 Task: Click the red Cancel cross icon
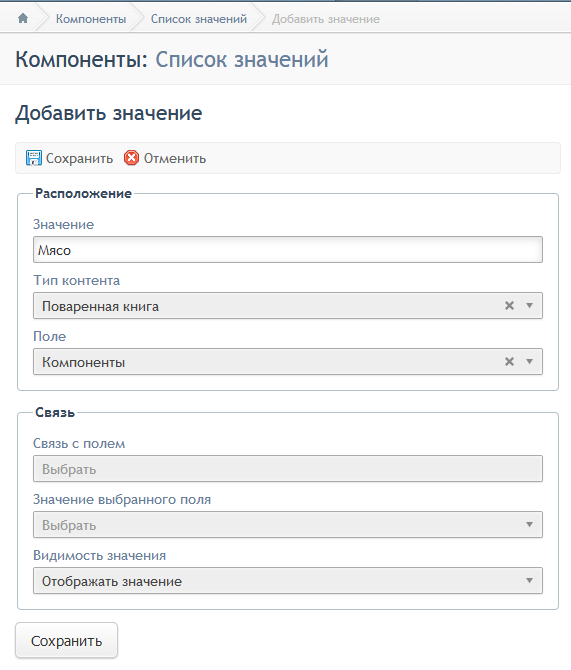[131, 158]
